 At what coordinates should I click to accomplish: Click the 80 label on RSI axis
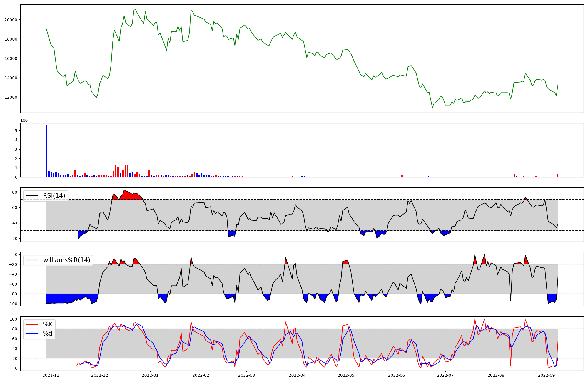tap(15, 192)
